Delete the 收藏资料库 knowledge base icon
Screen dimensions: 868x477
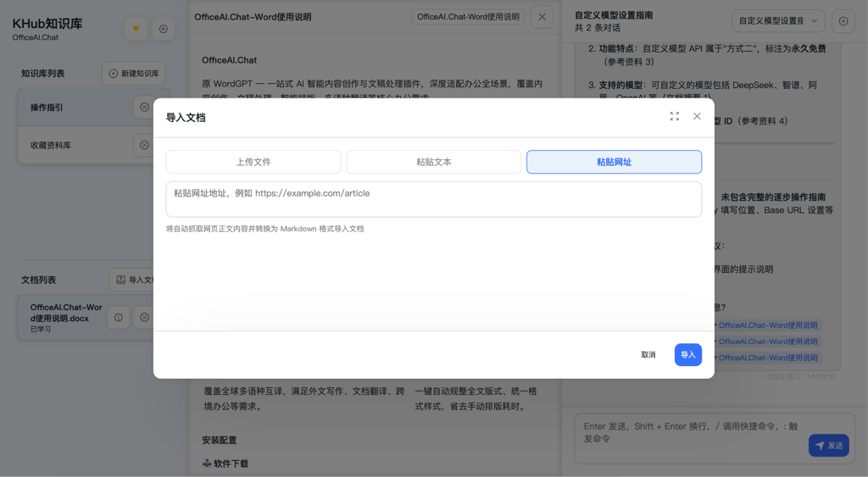144,145
